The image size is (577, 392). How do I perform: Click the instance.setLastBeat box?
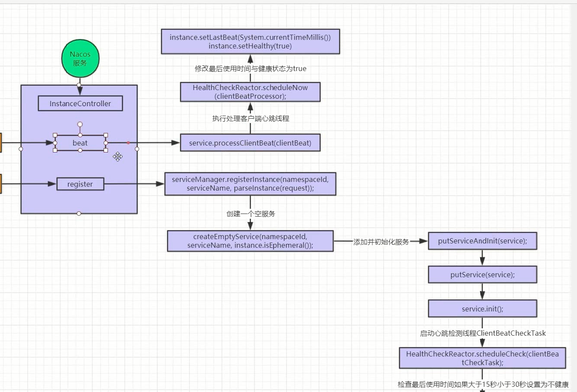[250, 42]
